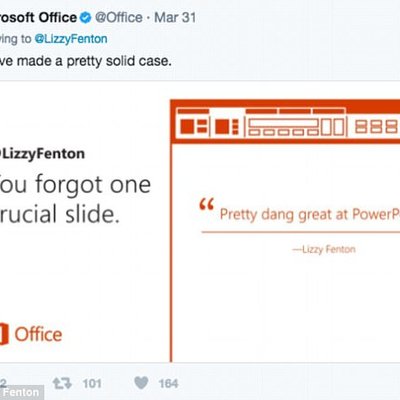Open the @Office handle
Screen dimensions: 400x400
tap(119, 17)
